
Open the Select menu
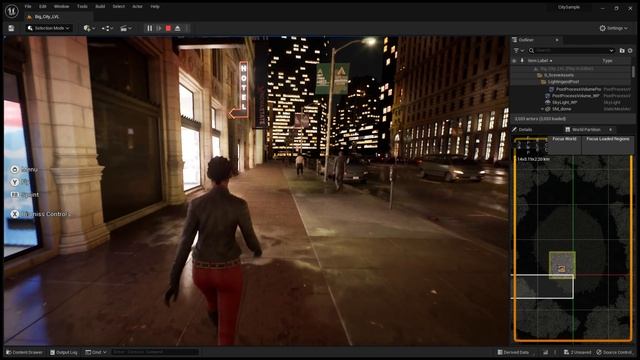coord(118,7)
